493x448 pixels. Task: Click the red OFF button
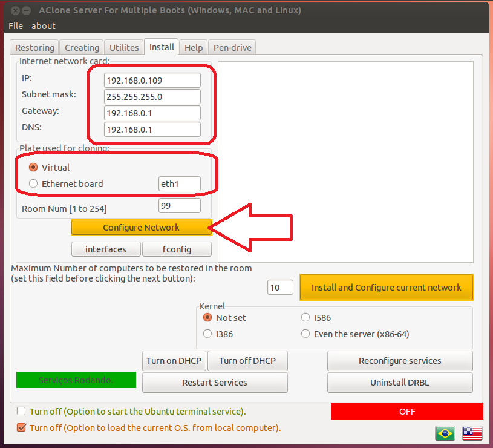[x=407, y=412]
